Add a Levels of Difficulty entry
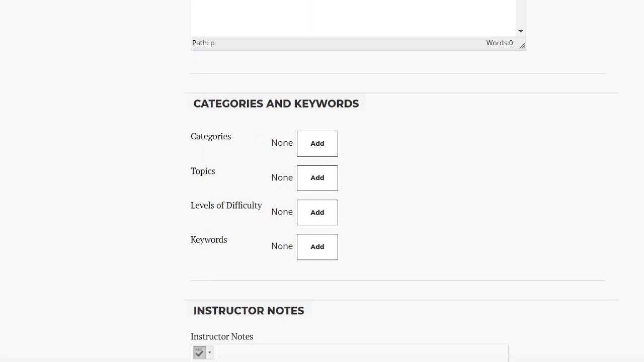The image size is (644, 362). (x=317, y=212)
